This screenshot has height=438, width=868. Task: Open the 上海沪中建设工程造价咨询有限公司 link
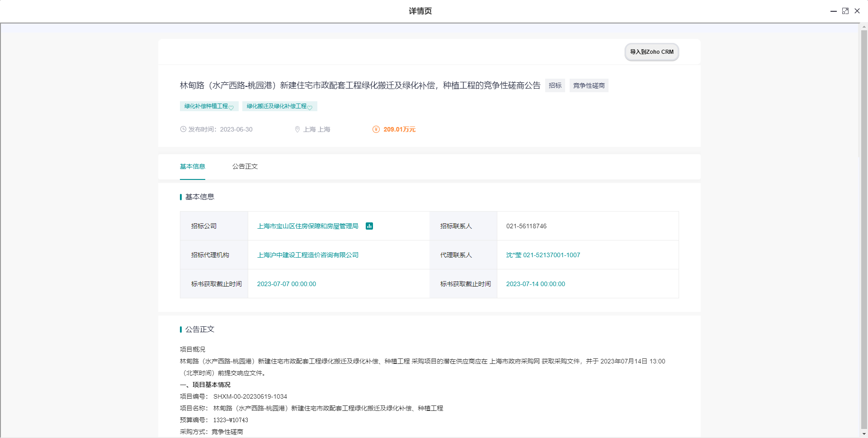(x=307, y=255)
